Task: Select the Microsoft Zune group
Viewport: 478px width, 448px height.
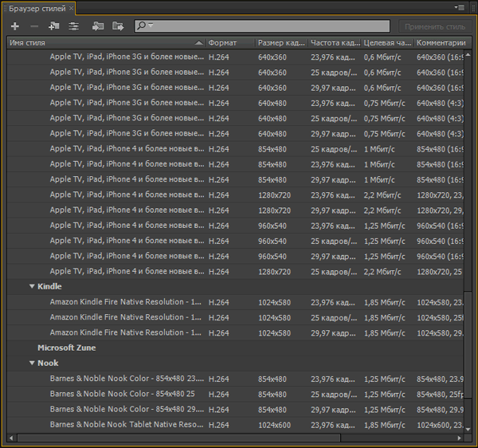Action: pyautogui.click(x=67, y=348)
